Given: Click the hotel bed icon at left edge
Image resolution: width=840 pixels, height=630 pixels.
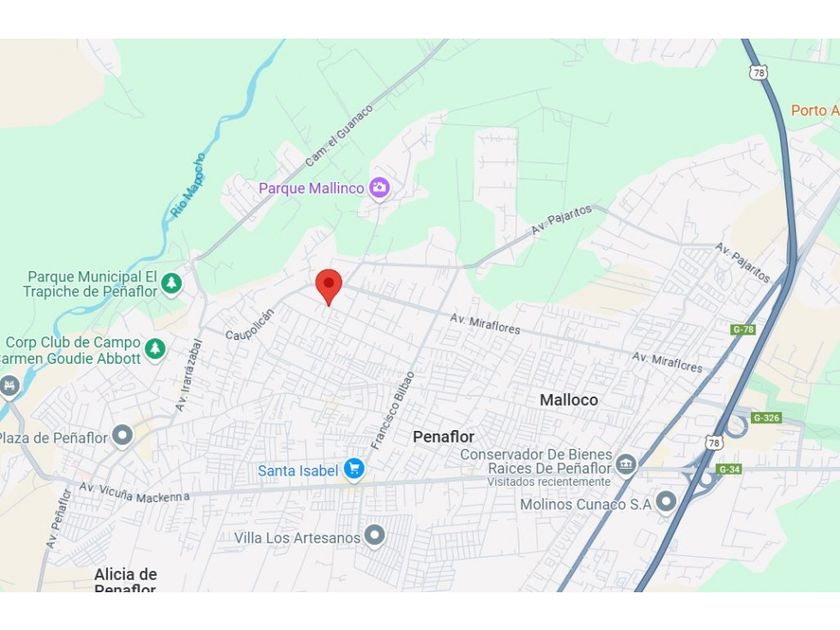Looking at the screenshot, I should click(x=9, y=387).
